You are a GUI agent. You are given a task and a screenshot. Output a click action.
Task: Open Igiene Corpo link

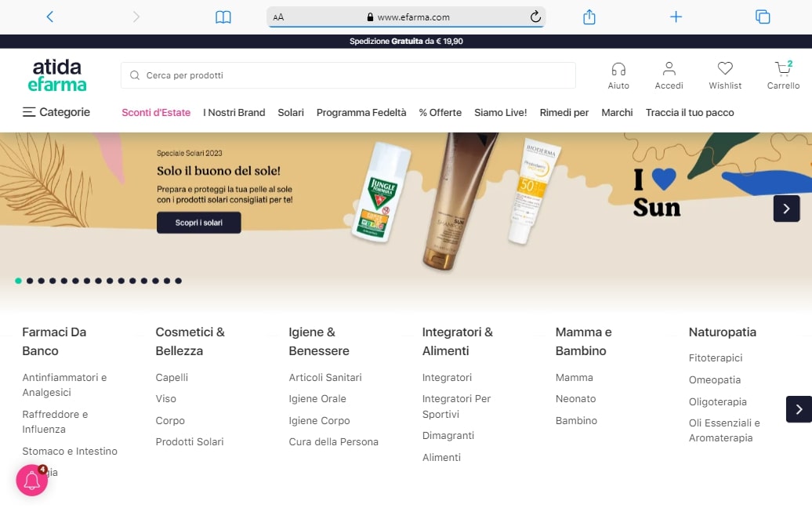[320, 420]
